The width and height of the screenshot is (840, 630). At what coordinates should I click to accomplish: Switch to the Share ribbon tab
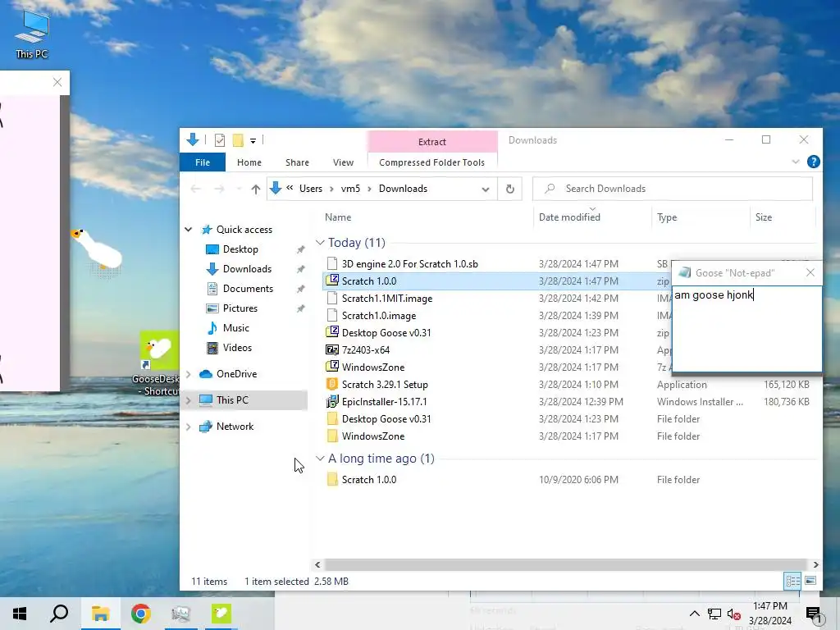tap(297, 162)
